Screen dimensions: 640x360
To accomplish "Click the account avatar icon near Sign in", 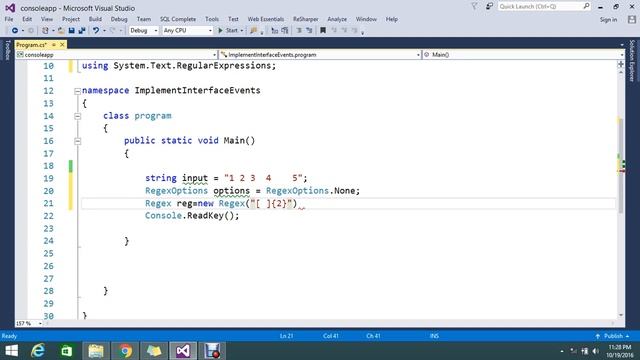I will [632, 20].
